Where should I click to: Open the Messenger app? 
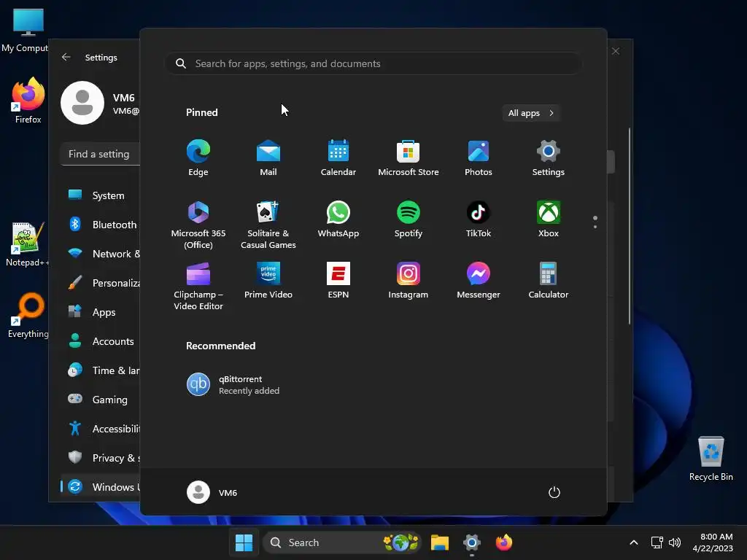479,281
